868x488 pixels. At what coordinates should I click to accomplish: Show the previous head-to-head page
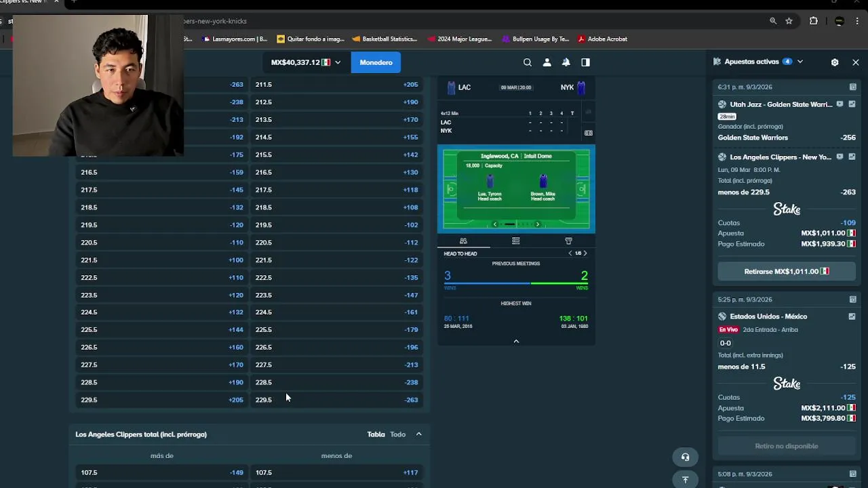(x=570, y=253)
